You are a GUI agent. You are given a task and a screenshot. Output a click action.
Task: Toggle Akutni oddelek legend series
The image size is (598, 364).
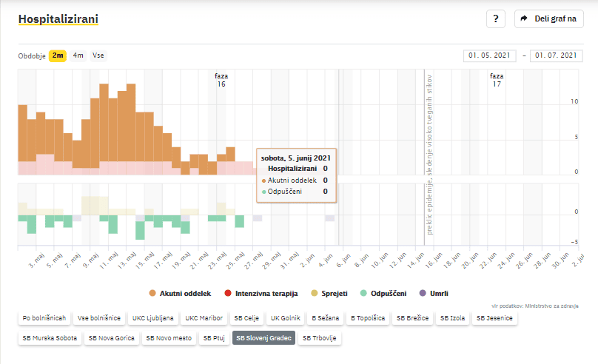pyautogui.click(x=181, y=294)
